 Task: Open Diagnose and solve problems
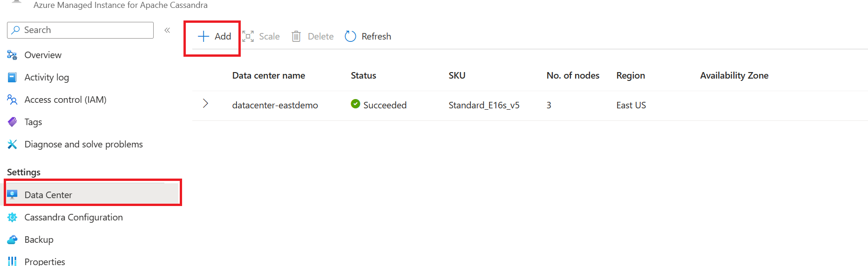tap(83, 144)
